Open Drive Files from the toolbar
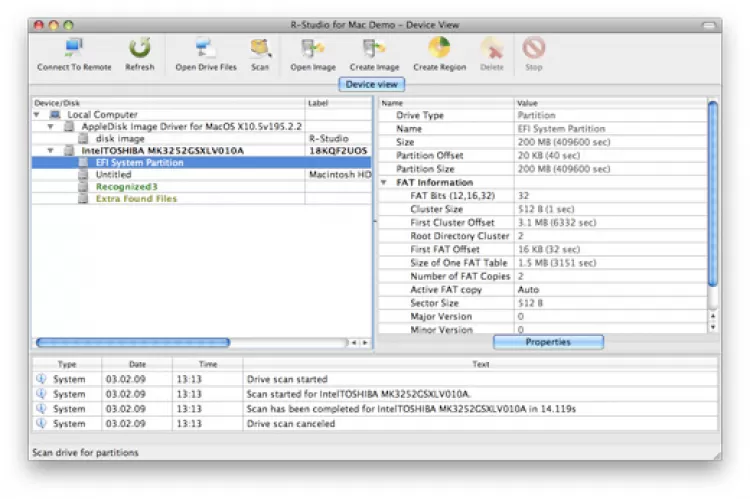Image resolution: width=750 pixels, height=499 pixels. (206, 48)
